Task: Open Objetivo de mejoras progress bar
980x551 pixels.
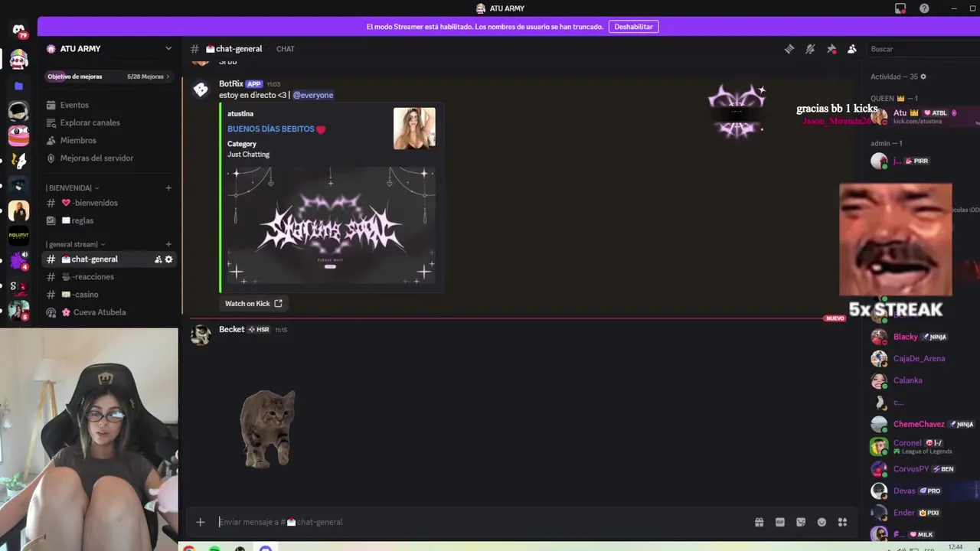Action: [x=109, y=77]
